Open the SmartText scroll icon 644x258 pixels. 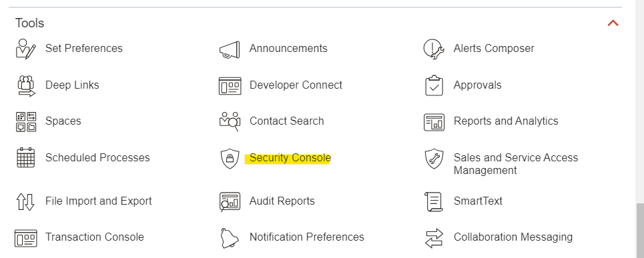click(x=434, y=201)
